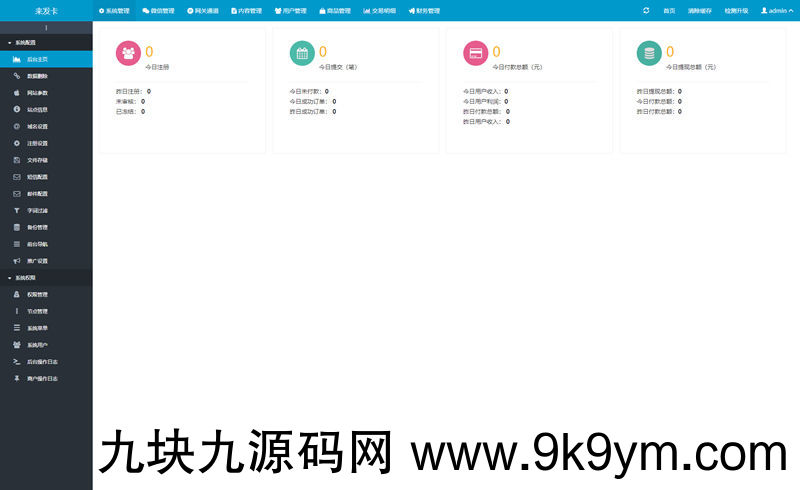Collapse the 系统权限 sidebar group
Viewport: 800px width, 490px height.
pyautogui.click(x=28, y=278)
